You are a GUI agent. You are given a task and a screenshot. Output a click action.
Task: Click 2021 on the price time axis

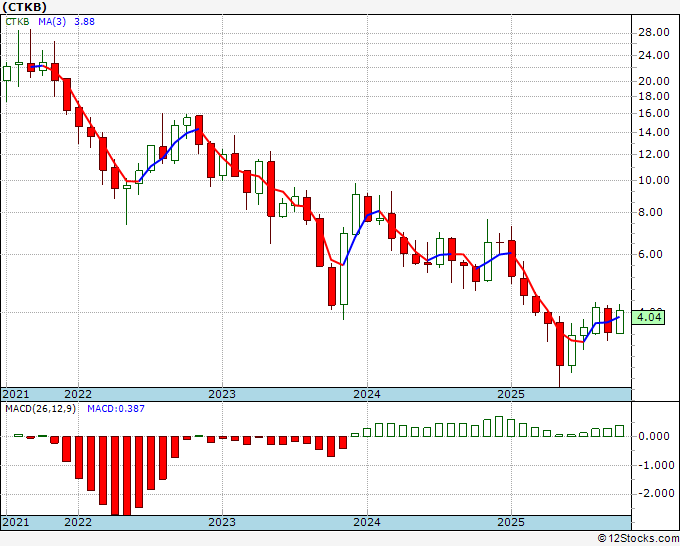pos(16,394)
